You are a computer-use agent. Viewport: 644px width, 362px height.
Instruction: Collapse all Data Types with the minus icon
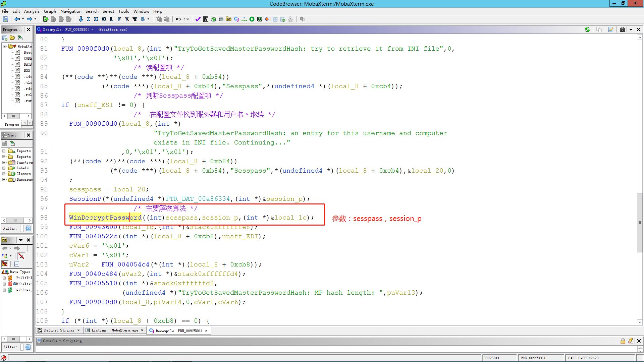click(x=16, y=264)
